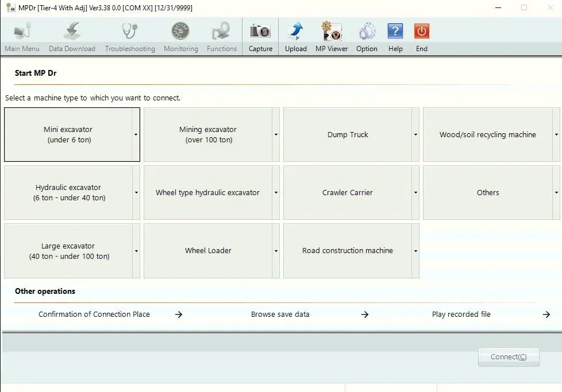Select Mining excavator machine type
Screen dimensions: 562x392
207,135
